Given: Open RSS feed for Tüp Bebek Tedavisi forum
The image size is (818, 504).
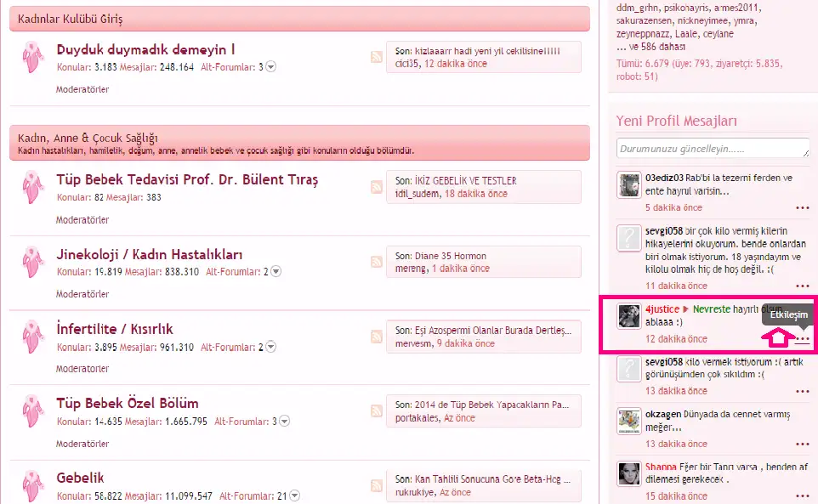Looking at the screenshot, I should coord(376,187).
